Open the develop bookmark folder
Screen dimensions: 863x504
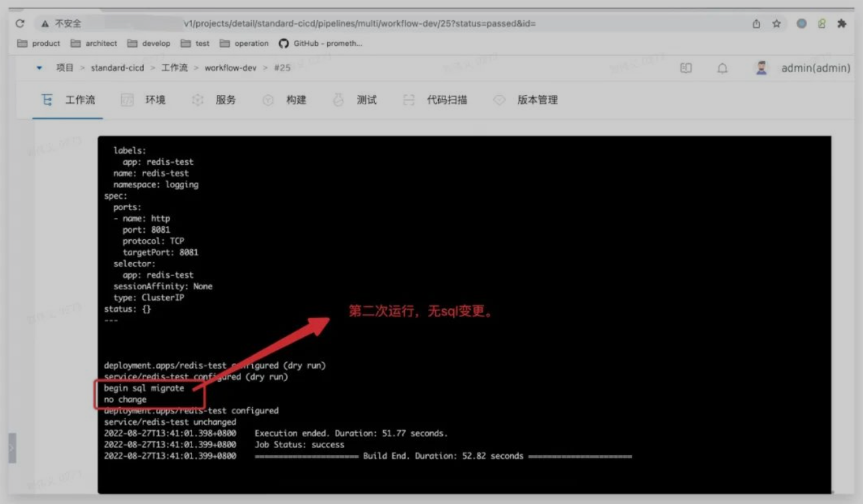149,43
